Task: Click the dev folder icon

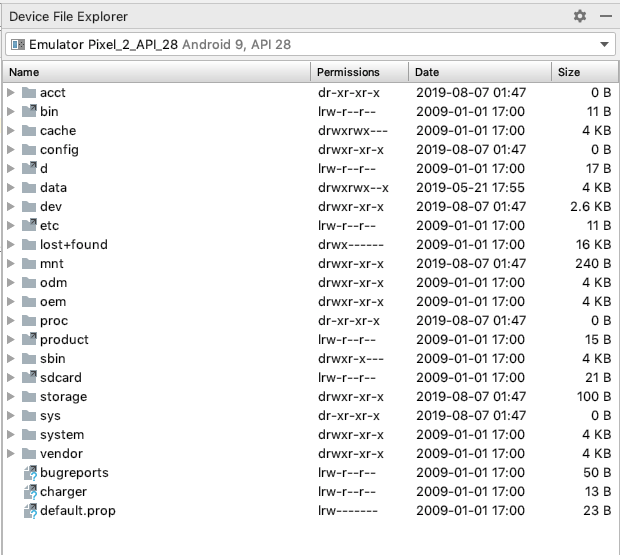Action: click(29, 206)
